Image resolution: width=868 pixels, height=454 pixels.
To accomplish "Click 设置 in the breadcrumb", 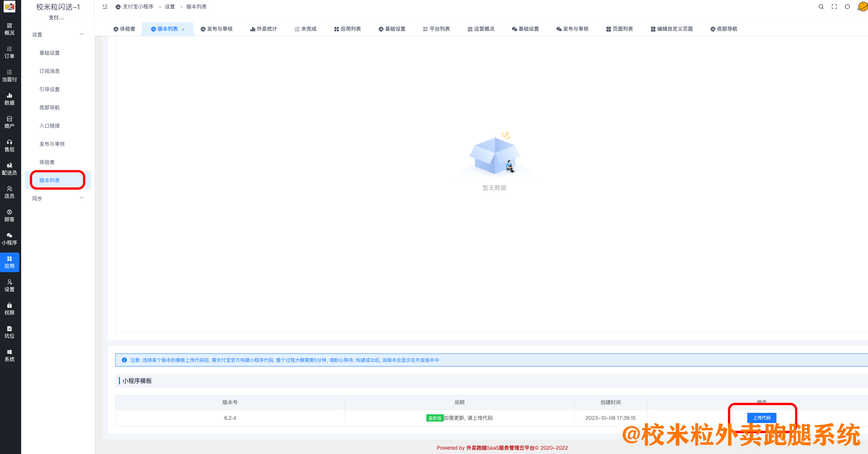I will (x=170, y=7).
